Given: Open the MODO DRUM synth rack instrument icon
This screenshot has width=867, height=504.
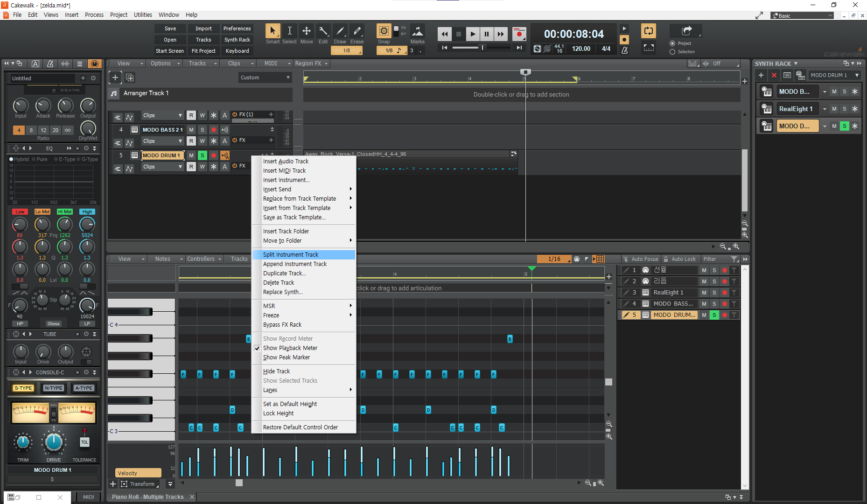Looking at the screenshot, I should pos(766,126).
